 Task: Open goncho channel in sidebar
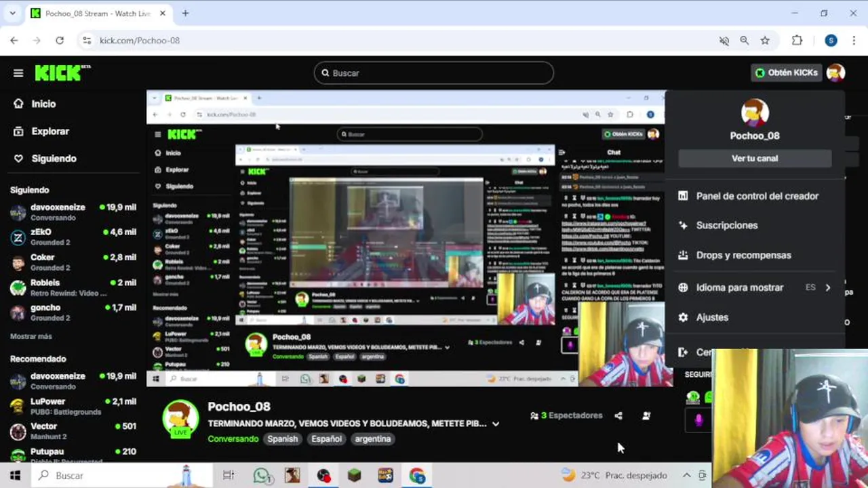(73, 312)
